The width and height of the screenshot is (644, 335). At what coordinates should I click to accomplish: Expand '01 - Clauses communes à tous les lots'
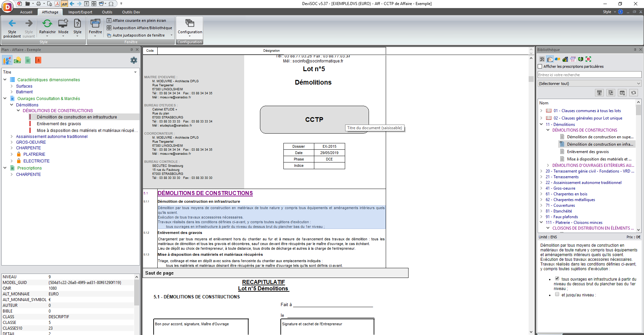coord(541,110)
